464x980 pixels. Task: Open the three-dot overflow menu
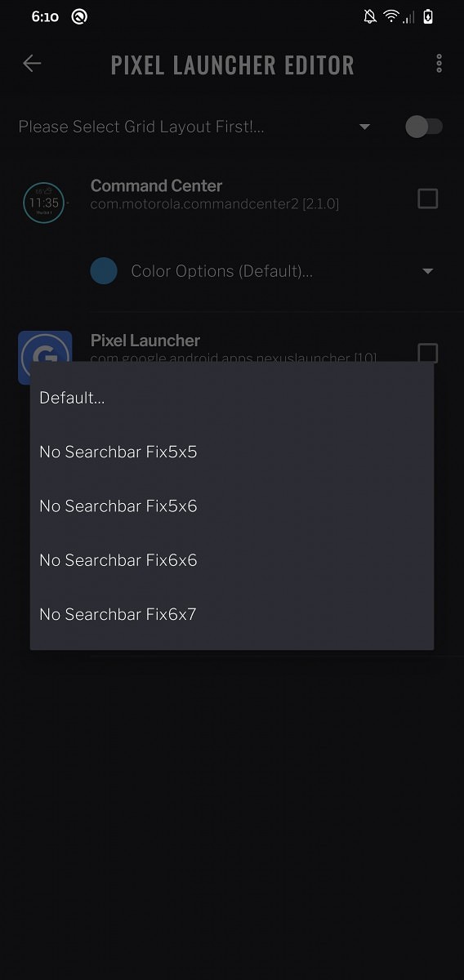439,64
